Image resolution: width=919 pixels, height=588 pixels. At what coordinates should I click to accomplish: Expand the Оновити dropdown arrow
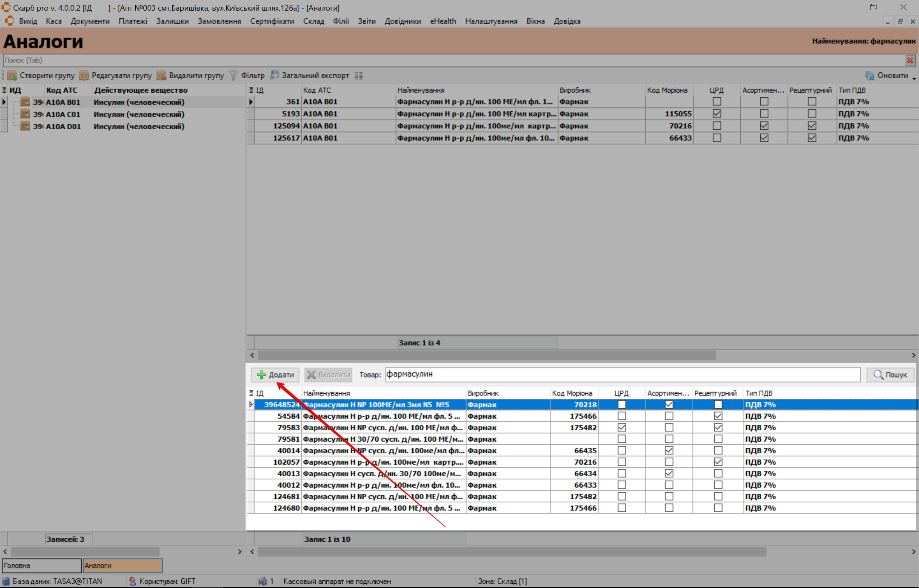[x=913, y=78]
